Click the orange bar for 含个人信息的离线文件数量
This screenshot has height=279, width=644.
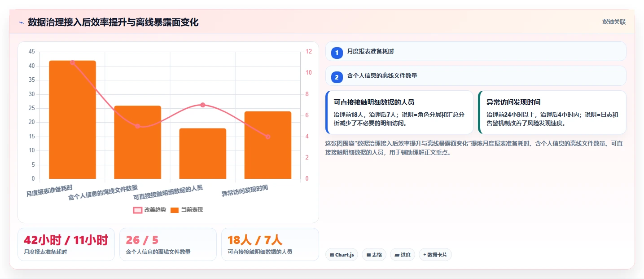point(137,142)
